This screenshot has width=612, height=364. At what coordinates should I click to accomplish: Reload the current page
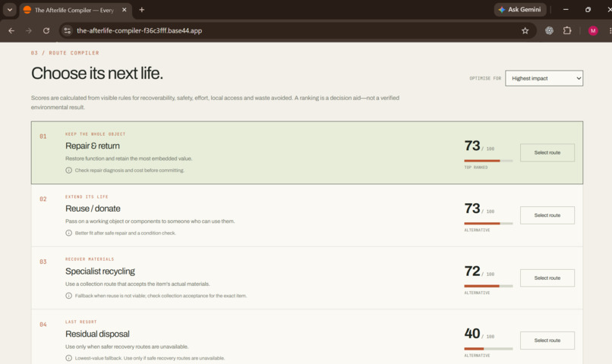pos(46,30)
